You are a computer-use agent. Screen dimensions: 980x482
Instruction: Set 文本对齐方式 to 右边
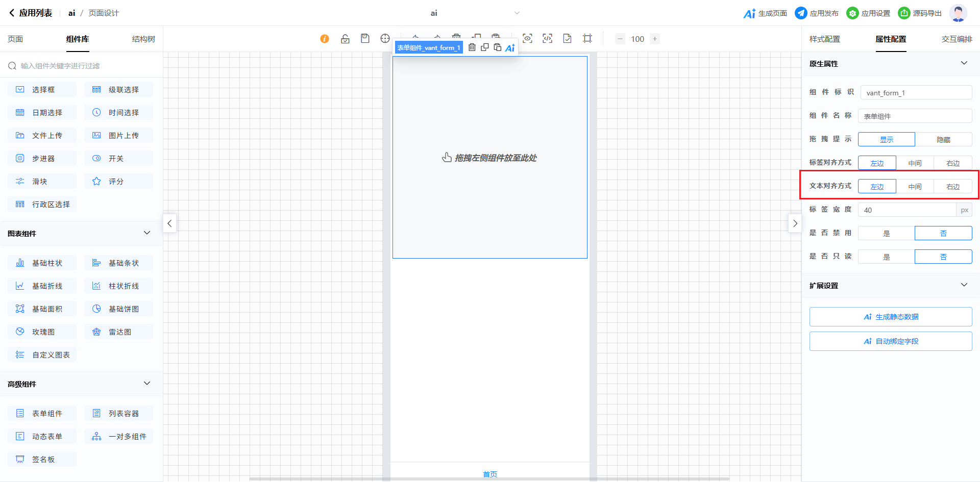click(x=952, y=187)
